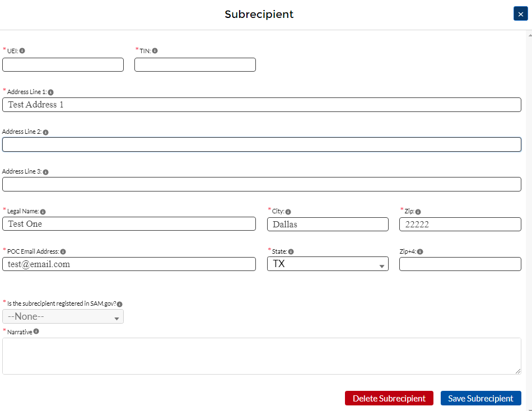
Task: Click the red Delete Subrecipient button
Action: click(x=389, y=398)
